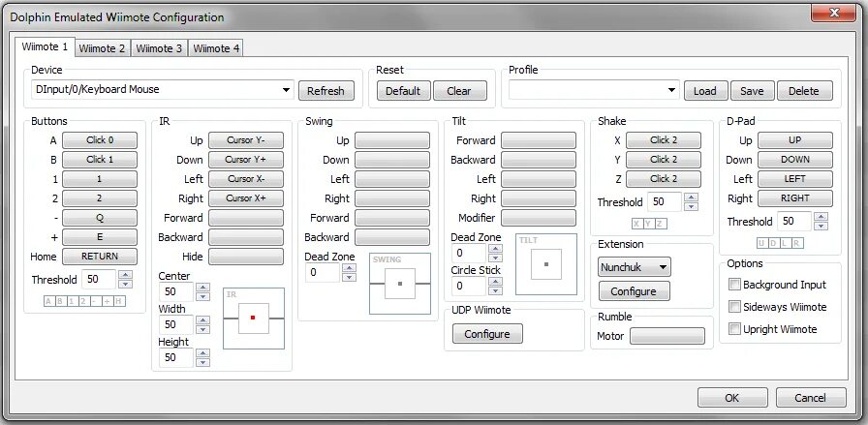Click the Tilt Circle Stick input field

coord(469,287)
